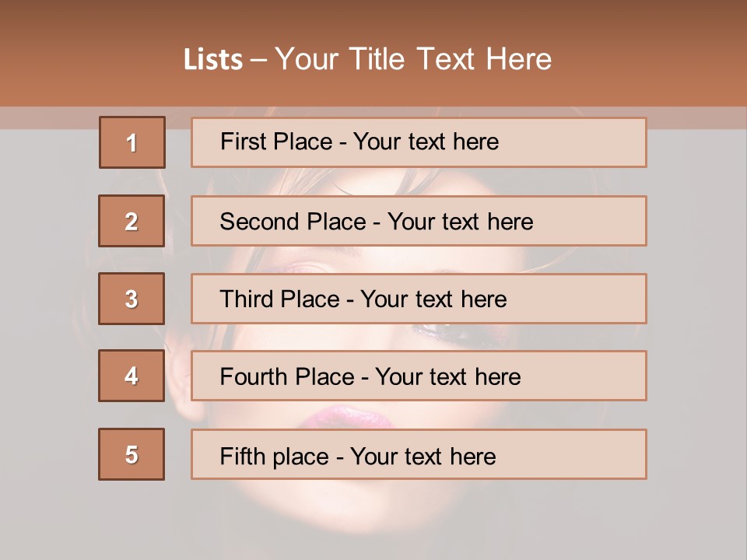Click the dash in the slide title

click(258, 60)
